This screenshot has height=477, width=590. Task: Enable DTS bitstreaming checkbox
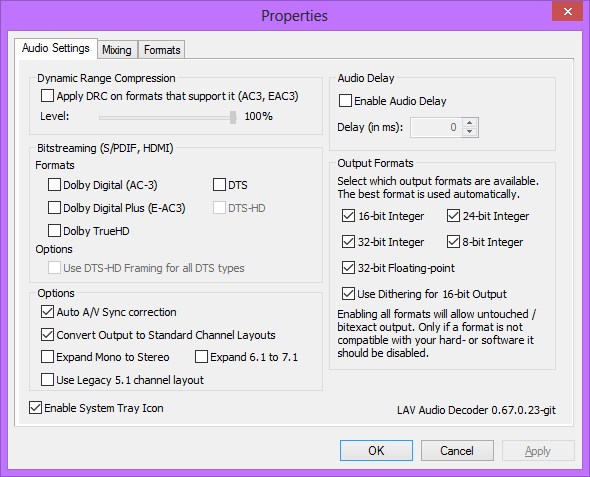(x=219, y=185)
